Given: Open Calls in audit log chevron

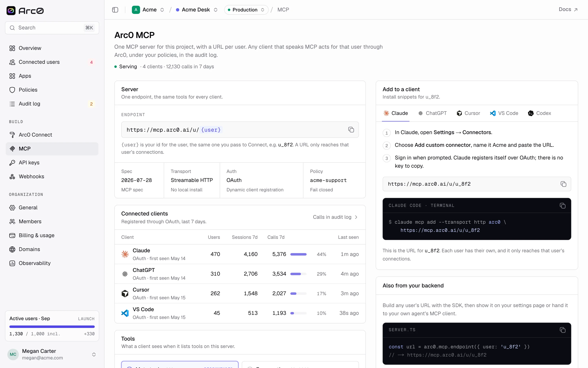Looking at the screenshot, I should [356, 217].
